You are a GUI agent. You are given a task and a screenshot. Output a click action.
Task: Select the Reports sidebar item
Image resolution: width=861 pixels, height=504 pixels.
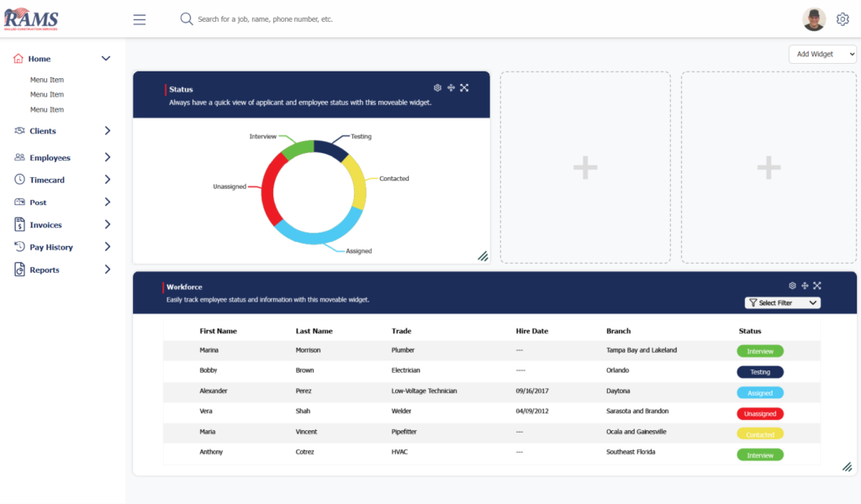[44, 270]
